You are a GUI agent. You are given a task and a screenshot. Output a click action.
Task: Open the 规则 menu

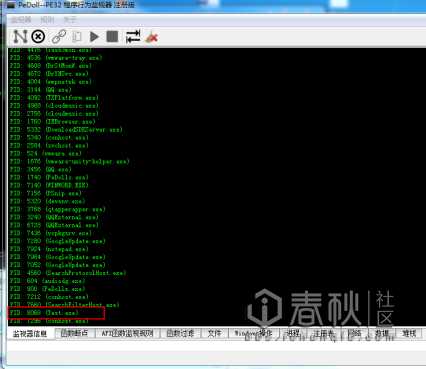point(47,20)
